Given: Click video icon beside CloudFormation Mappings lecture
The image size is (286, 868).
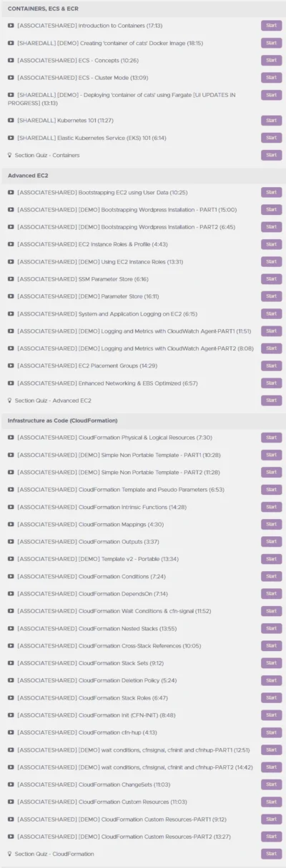Looking at the screenshot, I should point(11,525).
